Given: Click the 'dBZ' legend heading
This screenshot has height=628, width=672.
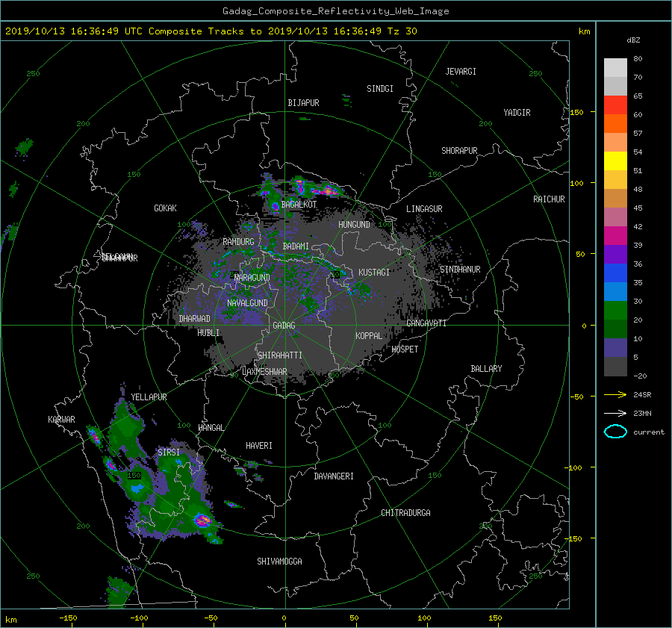Looking at the screenshot, I should click(633, 40).
